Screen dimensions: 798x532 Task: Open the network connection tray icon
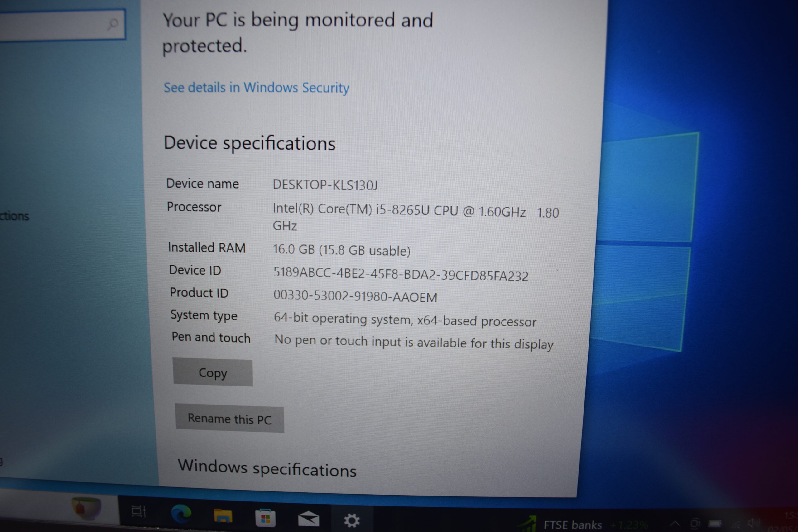[736, 524]
